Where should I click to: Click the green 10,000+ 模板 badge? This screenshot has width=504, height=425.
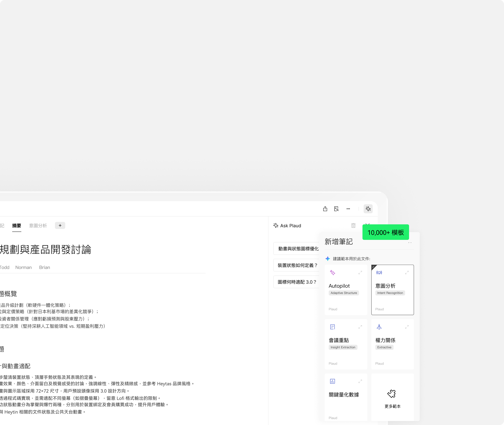pyautogui.click(x=385, y=232)
